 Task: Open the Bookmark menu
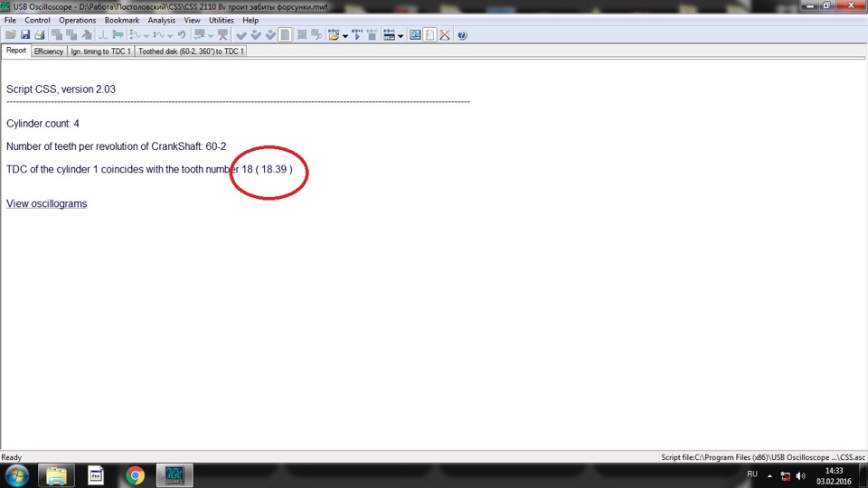(x=122, y=20)
